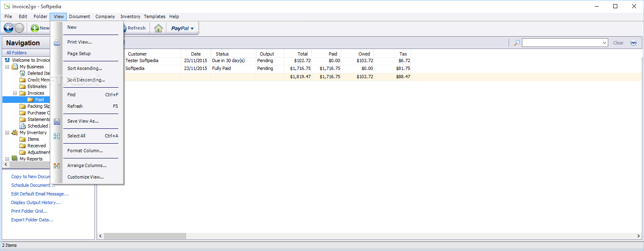Click inside the search input field
This screenshot has height=251, width=644.
[x=561, y=43]
